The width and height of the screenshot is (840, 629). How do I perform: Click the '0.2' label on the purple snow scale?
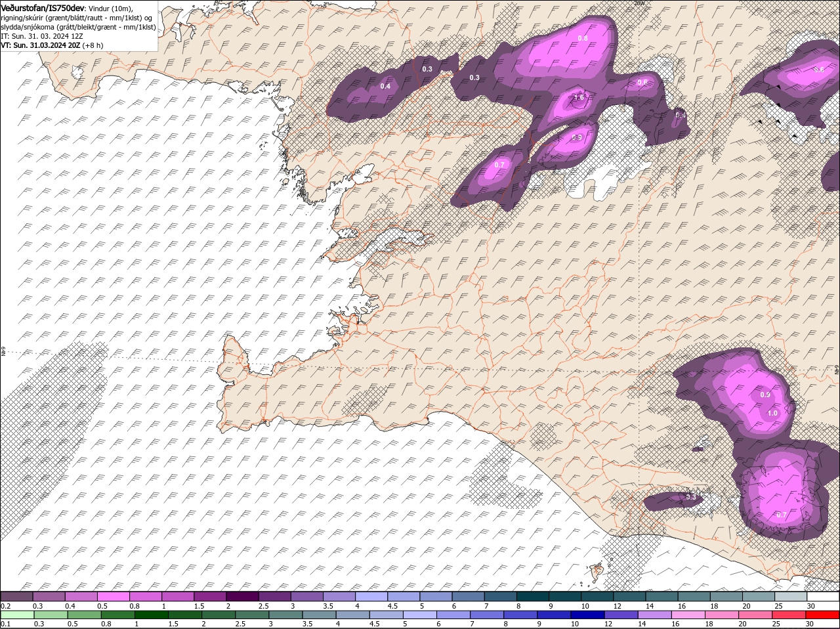pyautogui.click(x=6, y=605)
